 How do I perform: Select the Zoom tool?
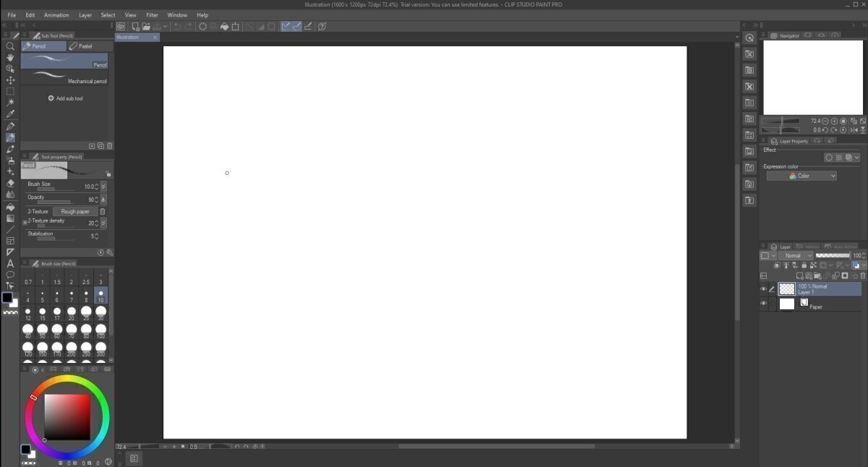tap(10, 46)
